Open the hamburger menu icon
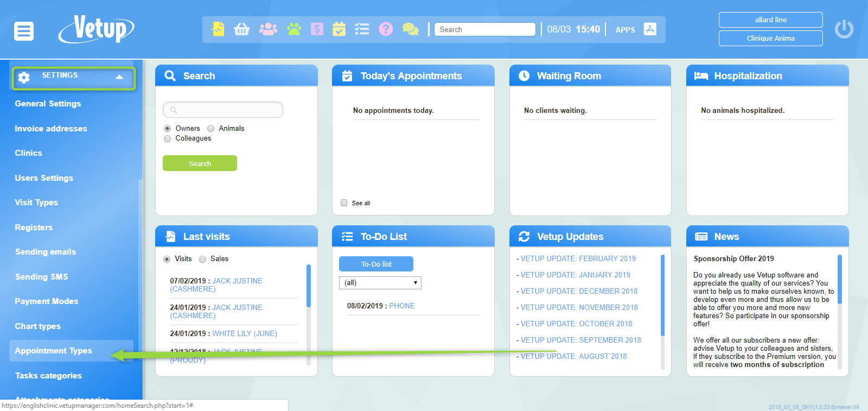Image resolution: width=868 pixels, height=411 pixels. [24, 31]
